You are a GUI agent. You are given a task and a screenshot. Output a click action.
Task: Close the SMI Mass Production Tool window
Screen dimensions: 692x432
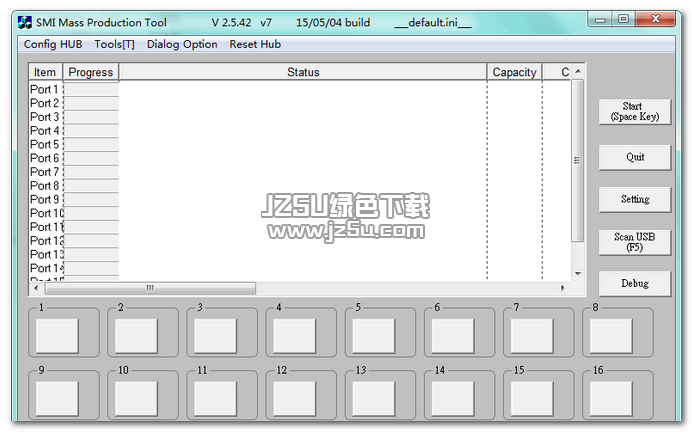(655, 19)
